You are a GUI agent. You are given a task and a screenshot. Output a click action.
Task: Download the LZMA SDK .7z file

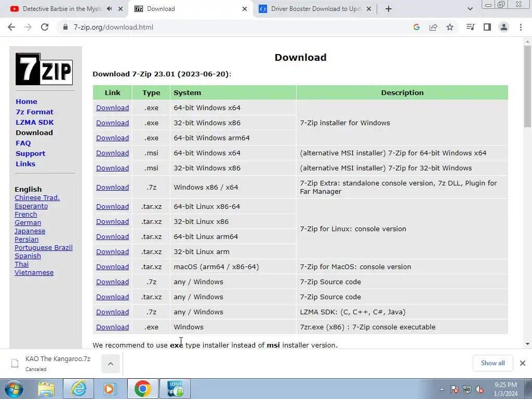[x=112, y=312]
